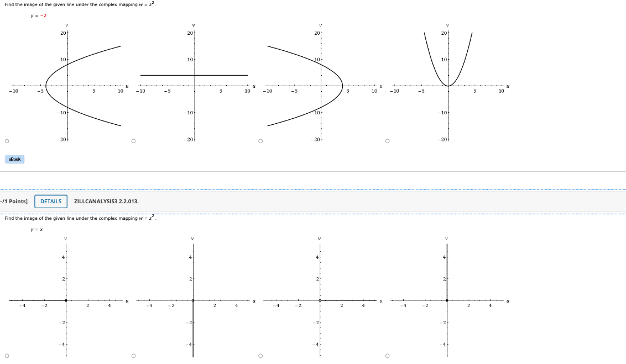The height and width of the screenshot is (364, 626).
Task: Select the first answer choice for y = x
Action: (7, 355)
